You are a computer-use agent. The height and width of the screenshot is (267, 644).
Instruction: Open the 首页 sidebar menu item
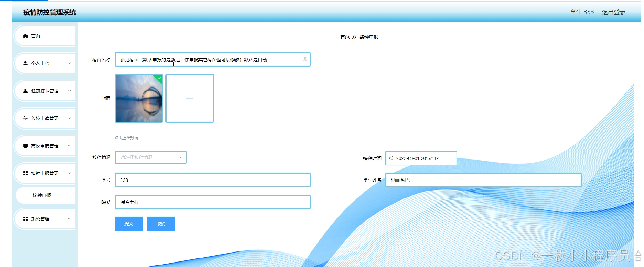45,36
